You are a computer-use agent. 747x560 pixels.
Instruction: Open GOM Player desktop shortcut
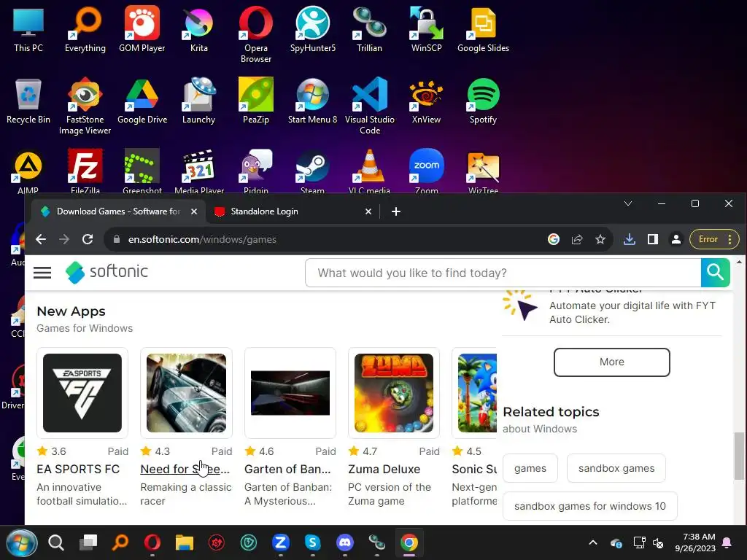coord(142,29)
